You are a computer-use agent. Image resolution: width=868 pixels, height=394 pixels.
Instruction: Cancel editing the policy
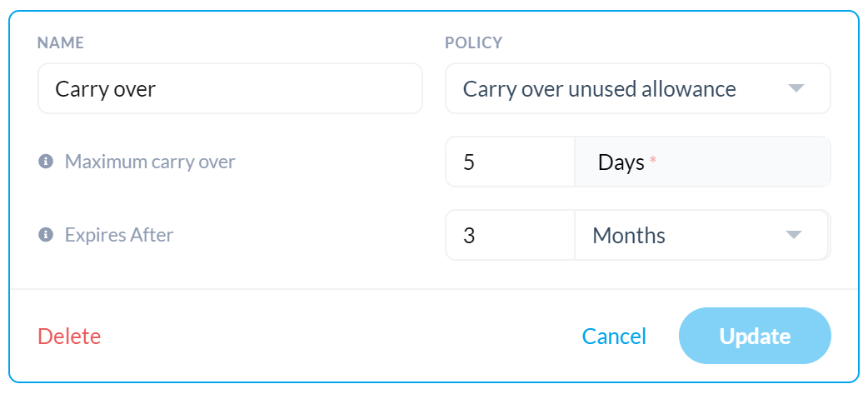point(614,337)
